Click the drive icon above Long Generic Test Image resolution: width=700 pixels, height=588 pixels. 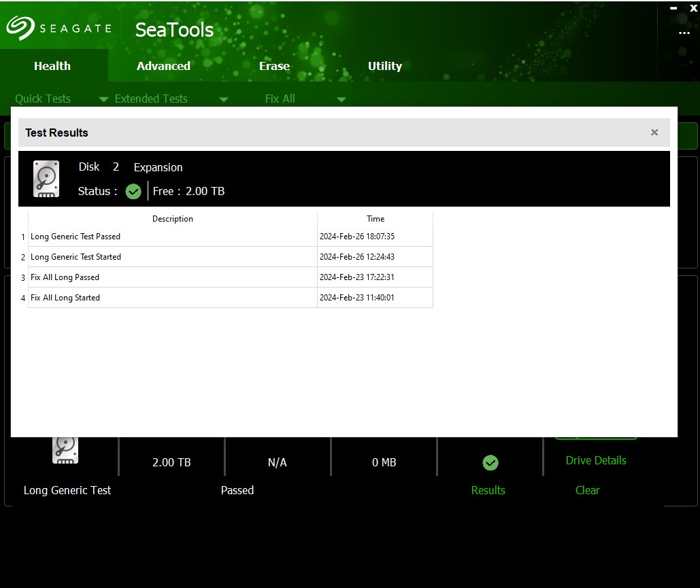pos(65,449)
